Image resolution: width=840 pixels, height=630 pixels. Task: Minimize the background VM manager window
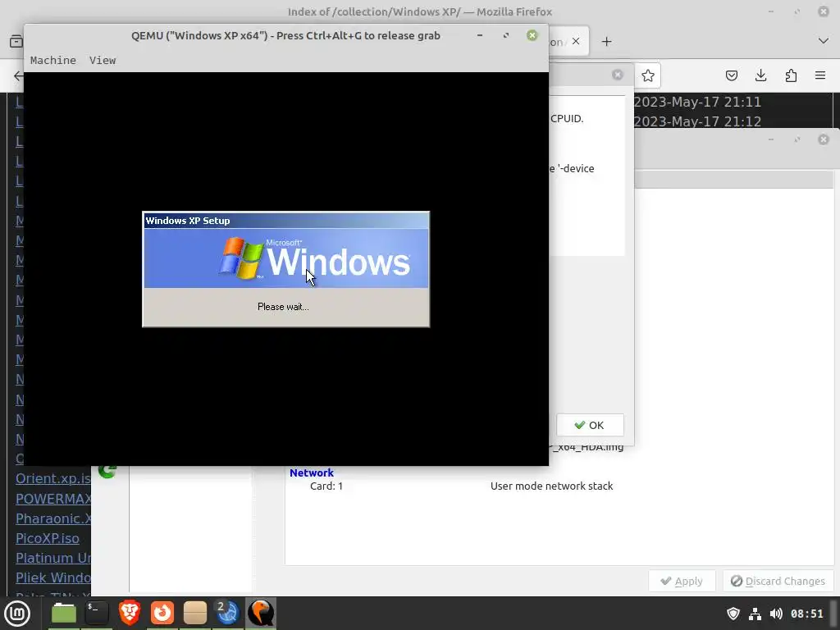click(771, 139)
